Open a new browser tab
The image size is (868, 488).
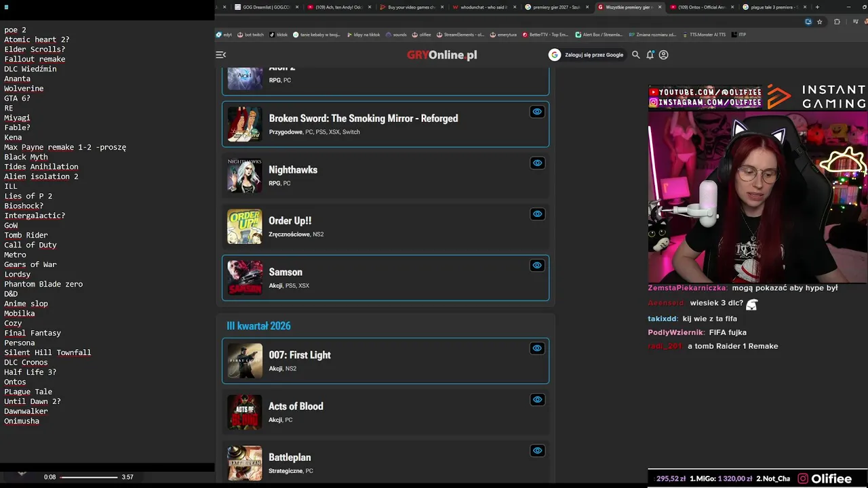pyautogui.click(x=817, y=7)
